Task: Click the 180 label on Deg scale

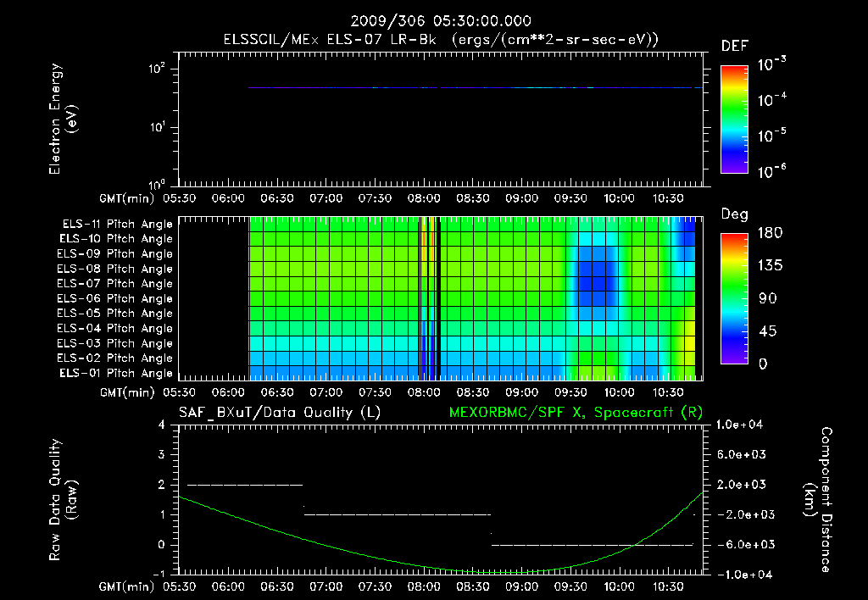Action: click(x=770, y=232)
